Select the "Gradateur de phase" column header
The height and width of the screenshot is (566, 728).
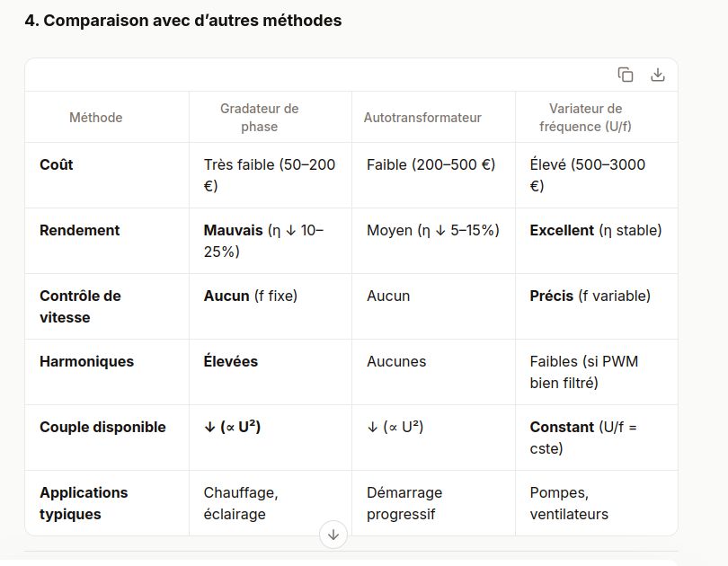click(x=259, y=118)
